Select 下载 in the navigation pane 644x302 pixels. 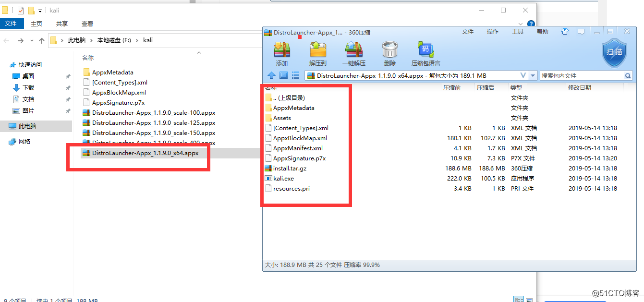point(28,88)
